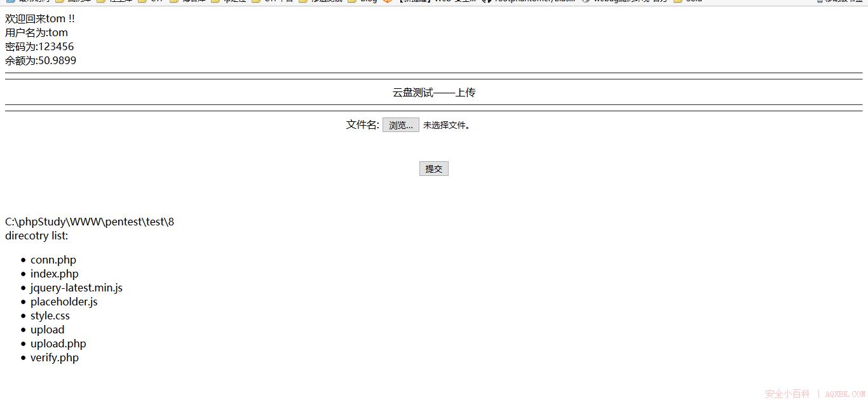Click the 浏览... file browse button
Screen dimensions: 868x400
point(401,125)
